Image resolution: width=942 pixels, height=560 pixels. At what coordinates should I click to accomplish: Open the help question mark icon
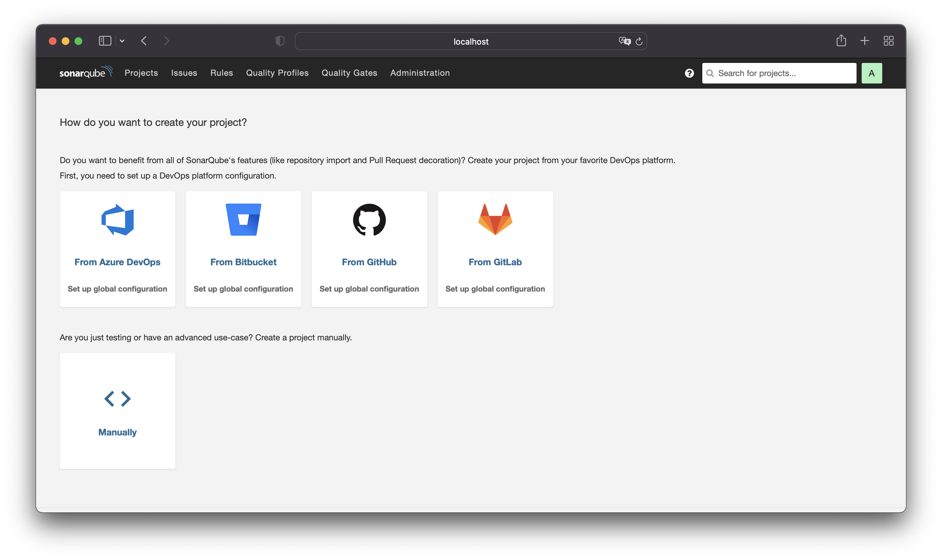tap(689, 73)
